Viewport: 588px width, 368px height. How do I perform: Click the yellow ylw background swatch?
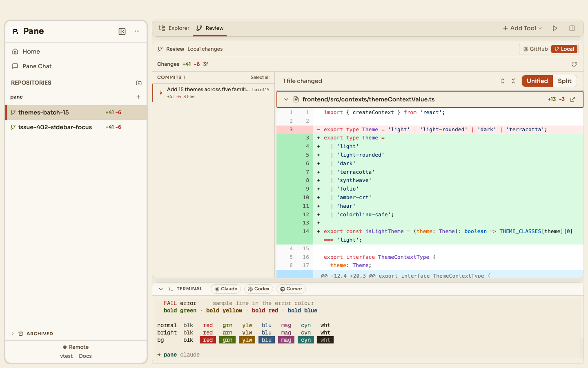pos(247,340)
